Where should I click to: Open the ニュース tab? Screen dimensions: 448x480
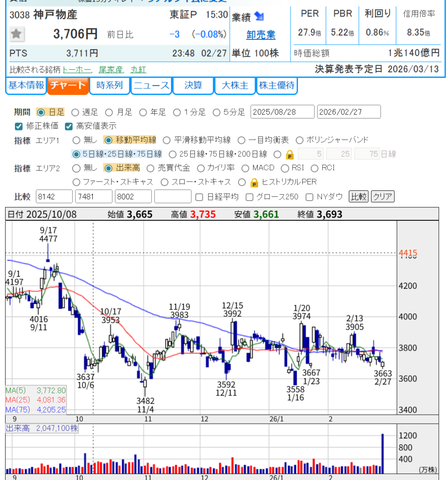coord(151,85)
